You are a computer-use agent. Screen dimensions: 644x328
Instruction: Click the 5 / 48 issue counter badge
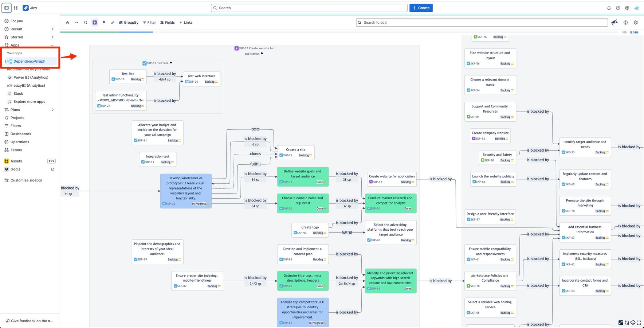634,32
